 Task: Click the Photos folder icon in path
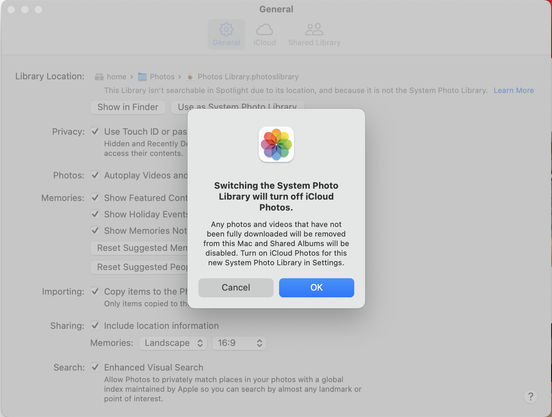[142, 77]
